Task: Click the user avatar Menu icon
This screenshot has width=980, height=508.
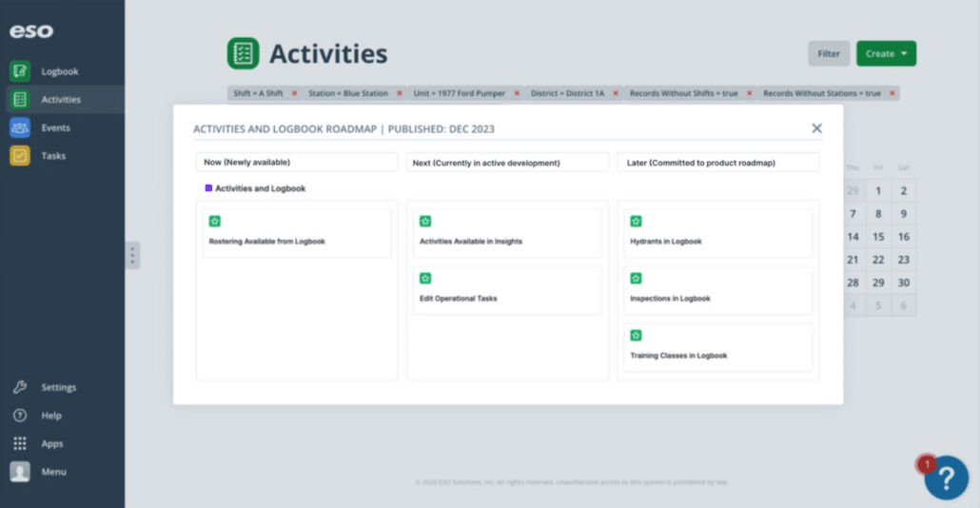Action: click(19, 472)
